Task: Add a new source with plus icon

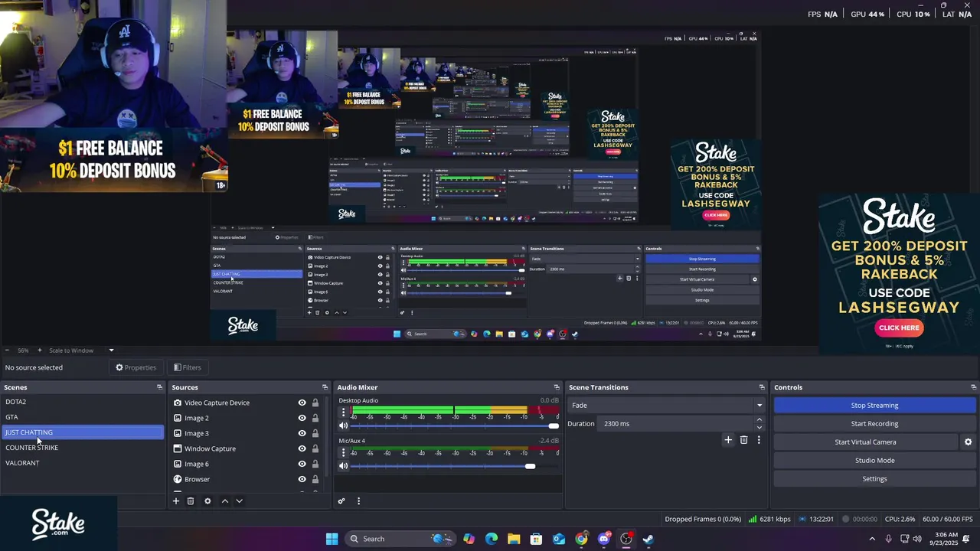Action: point(175,501)
